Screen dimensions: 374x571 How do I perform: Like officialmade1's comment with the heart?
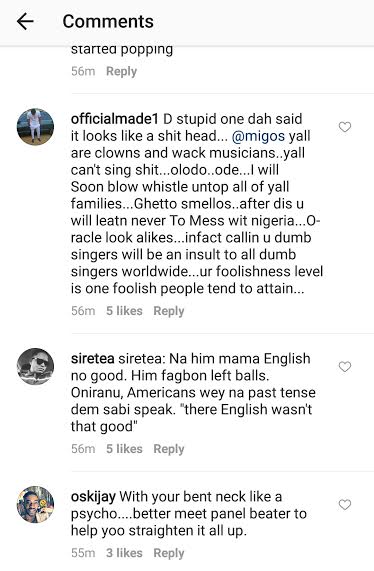point(345,127)
